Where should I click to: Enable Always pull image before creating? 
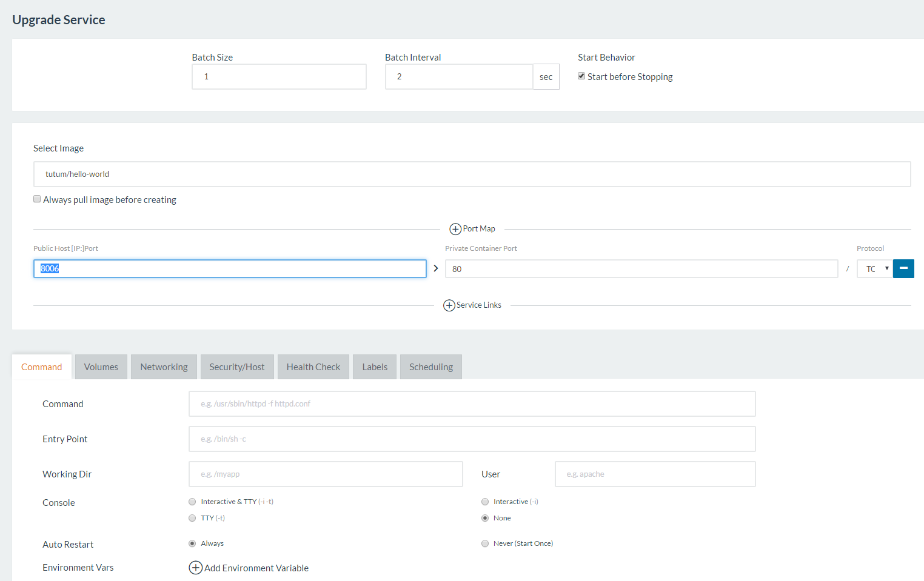(x=37, y=199)
